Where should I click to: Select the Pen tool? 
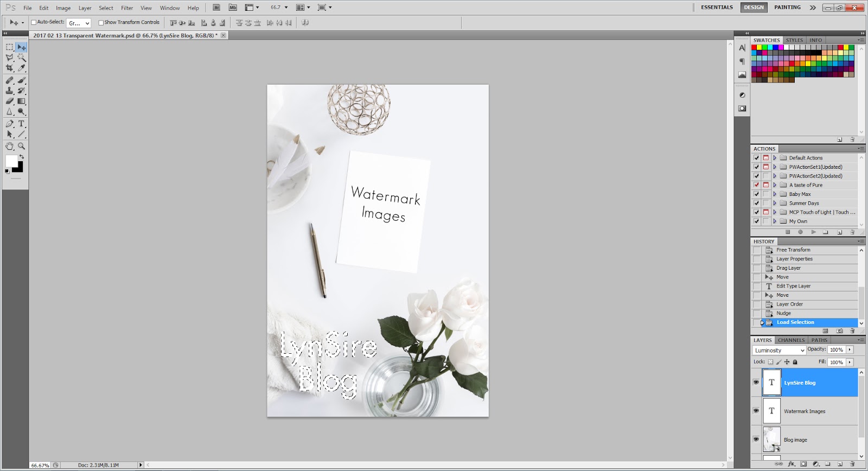tap(9, 124)
